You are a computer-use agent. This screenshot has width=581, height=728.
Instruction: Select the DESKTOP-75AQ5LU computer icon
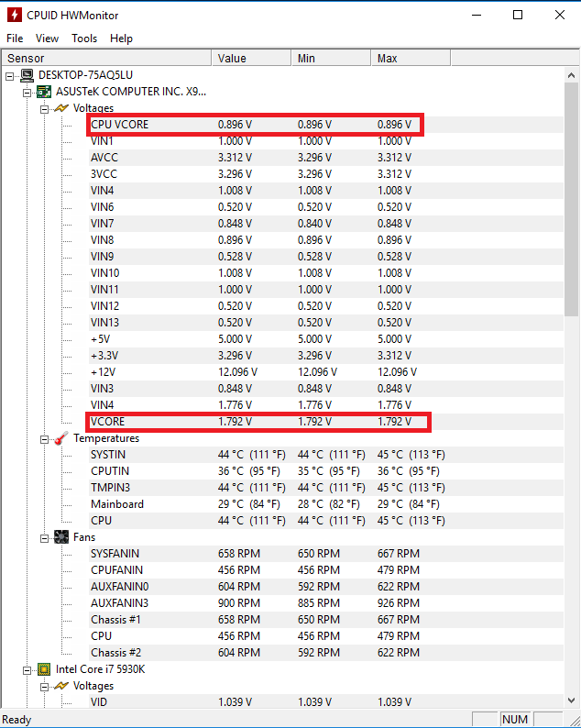[x=27, y=75]
